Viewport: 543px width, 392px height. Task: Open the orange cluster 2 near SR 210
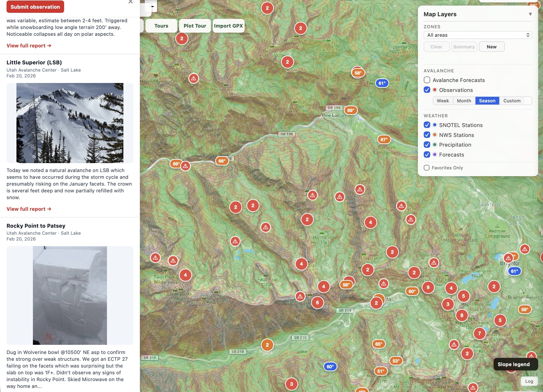267,345
